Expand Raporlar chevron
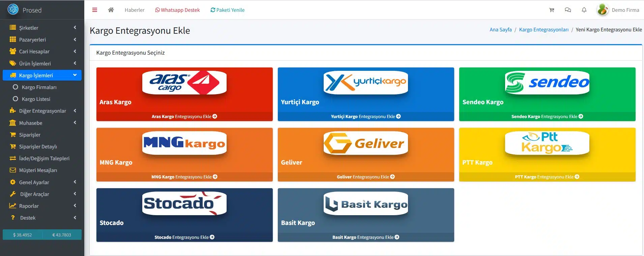Viewport: 644px width, 256px height. [75, 206]
